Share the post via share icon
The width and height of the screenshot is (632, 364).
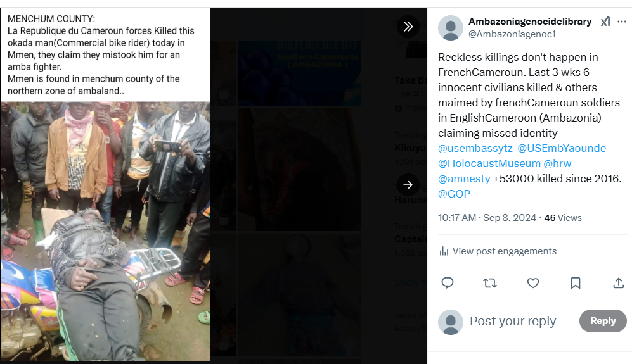tap(619, 283)
